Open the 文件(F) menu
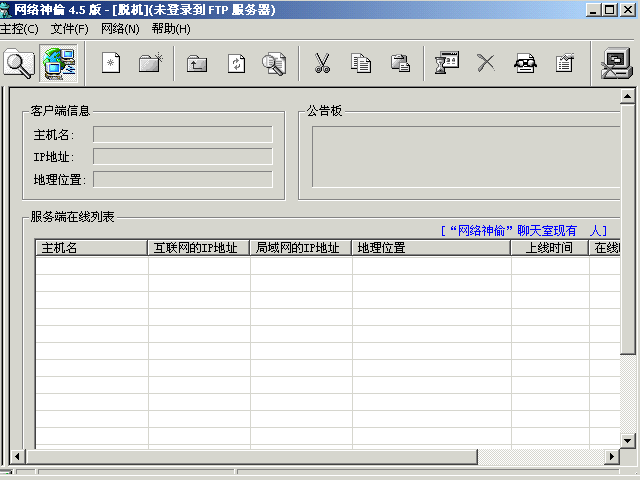The height and width of the screenshot is (480, 640). tap(70, 29)
